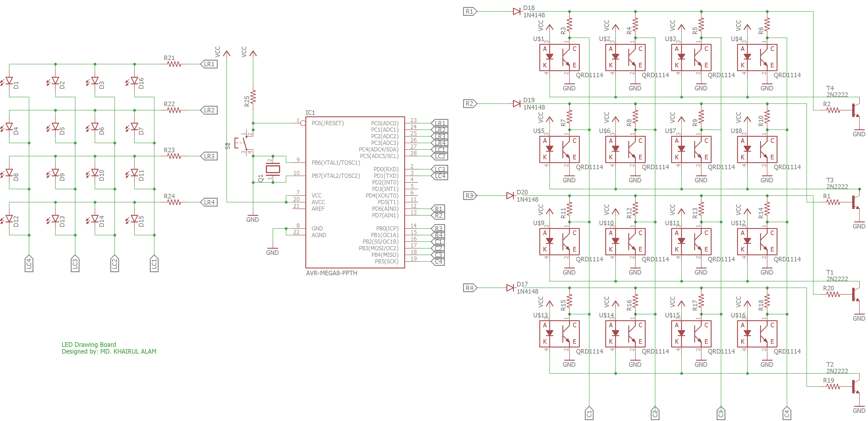This screenshot has width=868, height=421.
Task: Select LED D1 symbol
Action: [x=9, y=81]
